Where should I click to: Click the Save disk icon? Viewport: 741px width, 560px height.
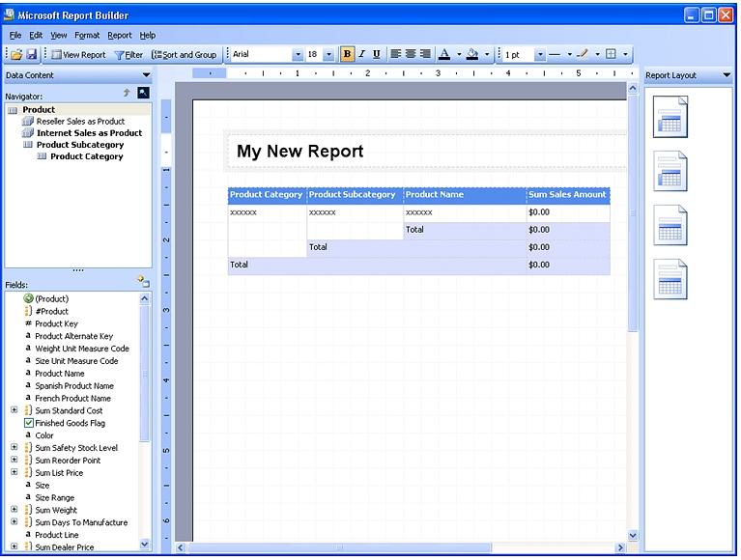[31, 55]
